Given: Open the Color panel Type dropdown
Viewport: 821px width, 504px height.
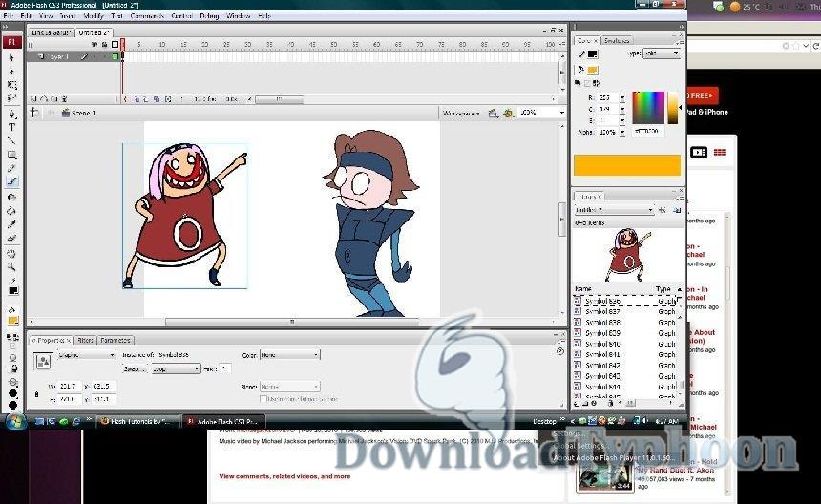Looking at the screenshot, I should click(x=662, y=53).
